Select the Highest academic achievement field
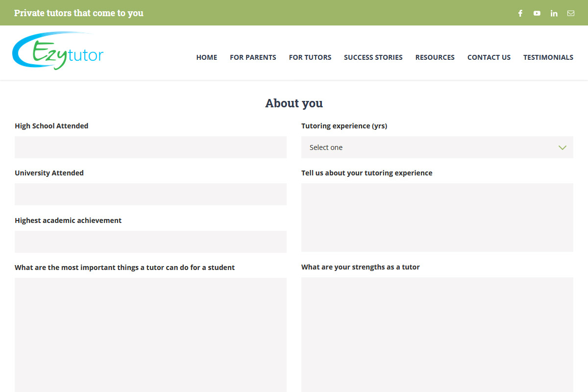This screenshot has height=392, width=588. 150,242
